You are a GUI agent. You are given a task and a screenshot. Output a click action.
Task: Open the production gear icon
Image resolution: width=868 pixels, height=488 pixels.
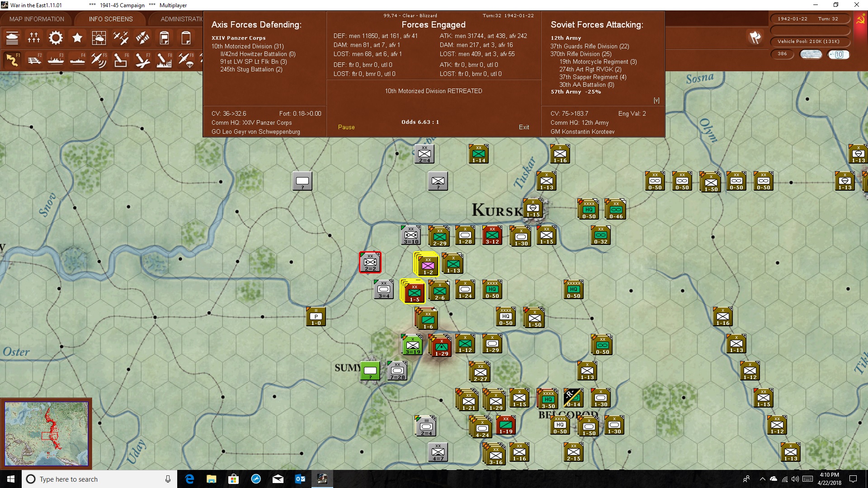click(x=56, y=38)
